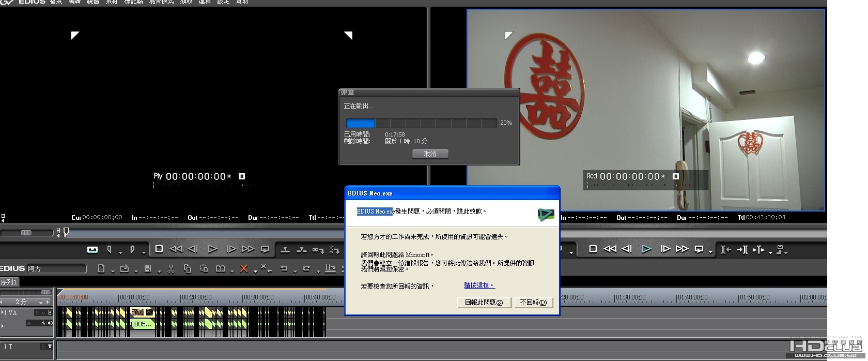
Task: Copy the selected clip
Action: [188, 268]
